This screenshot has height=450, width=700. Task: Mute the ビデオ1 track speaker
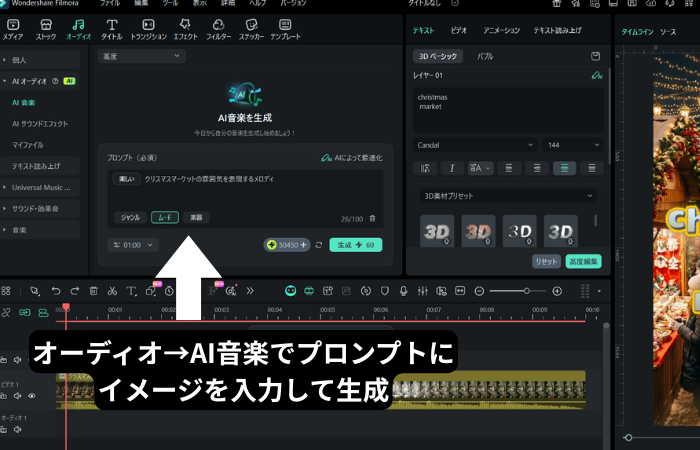click(x=18, y=396)
